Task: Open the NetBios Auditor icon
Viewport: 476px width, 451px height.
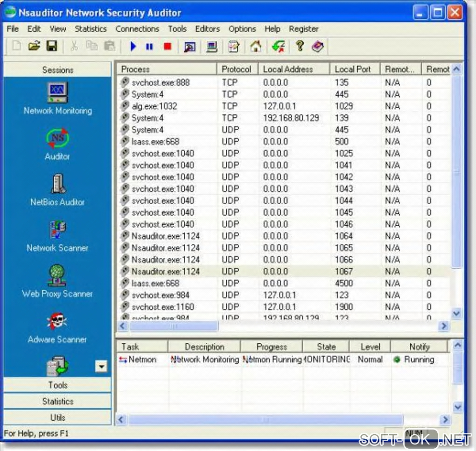Action: [57, 190]
